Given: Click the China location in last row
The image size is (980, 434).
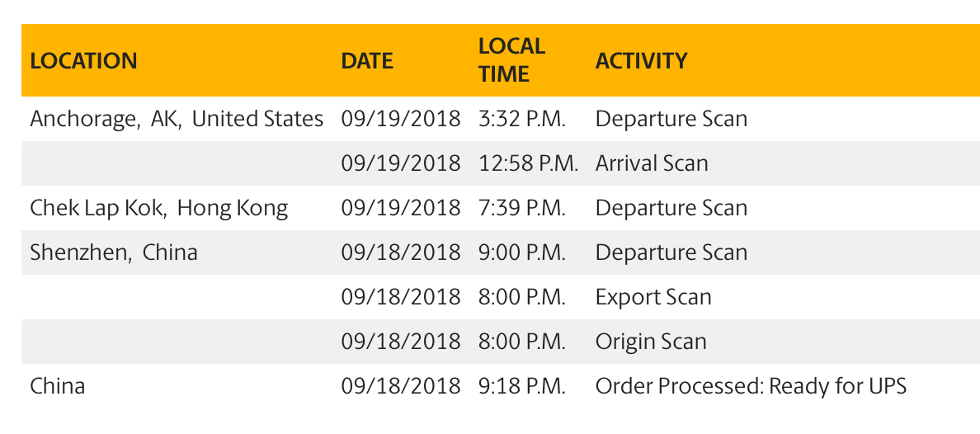Looking at the screenshot, I should coord(58,386).
